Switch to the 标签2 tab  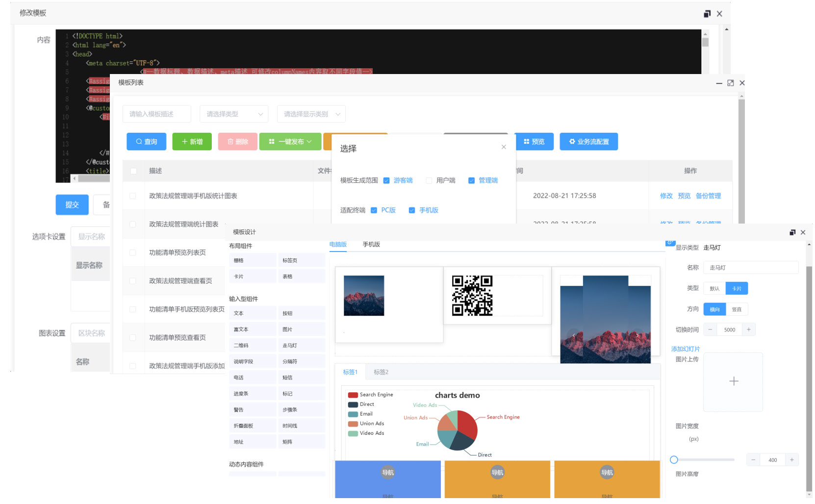381,373
